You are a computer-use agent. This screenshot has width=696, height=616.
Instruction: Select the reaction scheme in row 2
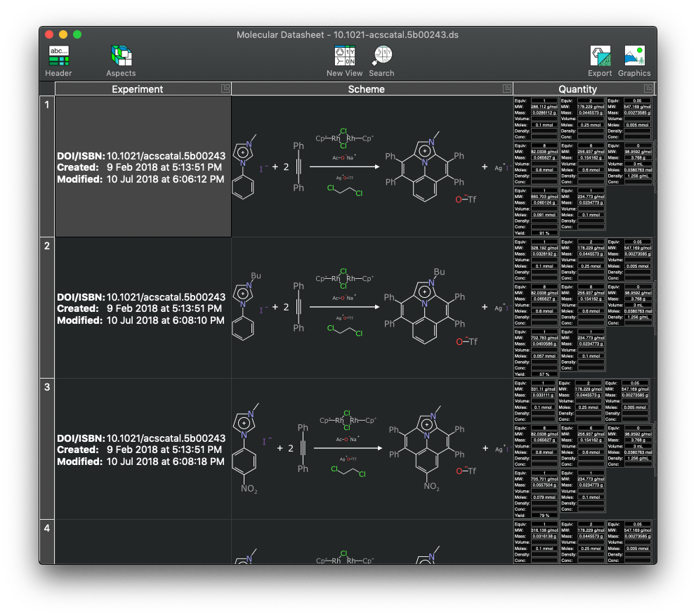372,308
